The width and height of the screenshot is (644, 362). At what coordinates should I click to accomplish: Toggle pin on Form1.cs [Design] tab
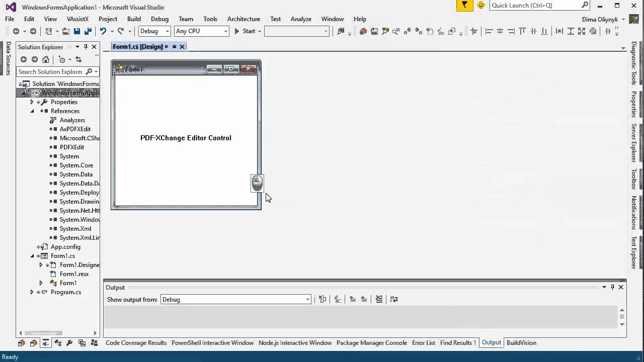click(174, 47)
